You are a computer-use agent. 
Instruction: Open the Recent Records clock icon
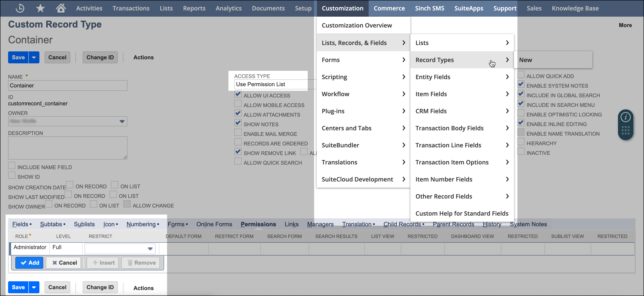click(x=20, y=8)
